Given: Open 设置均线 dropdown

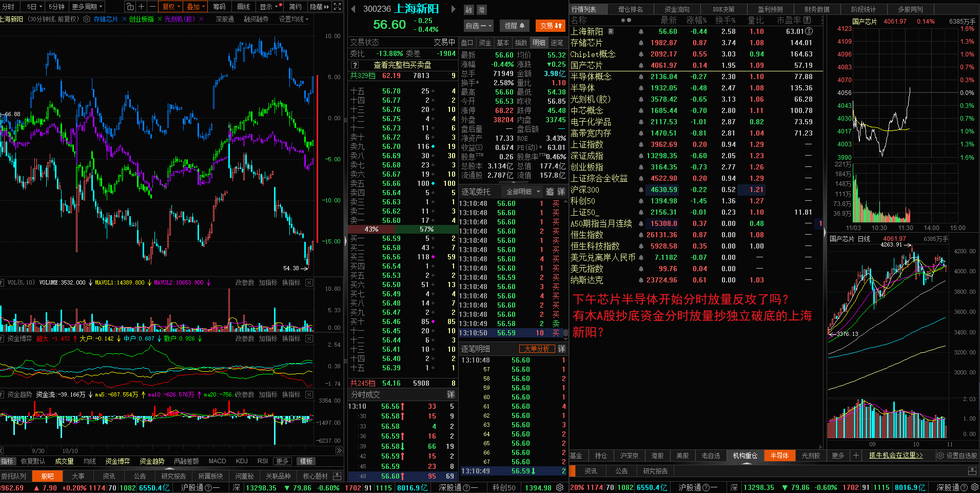Looking at the screenshot, I should (294, 19).
